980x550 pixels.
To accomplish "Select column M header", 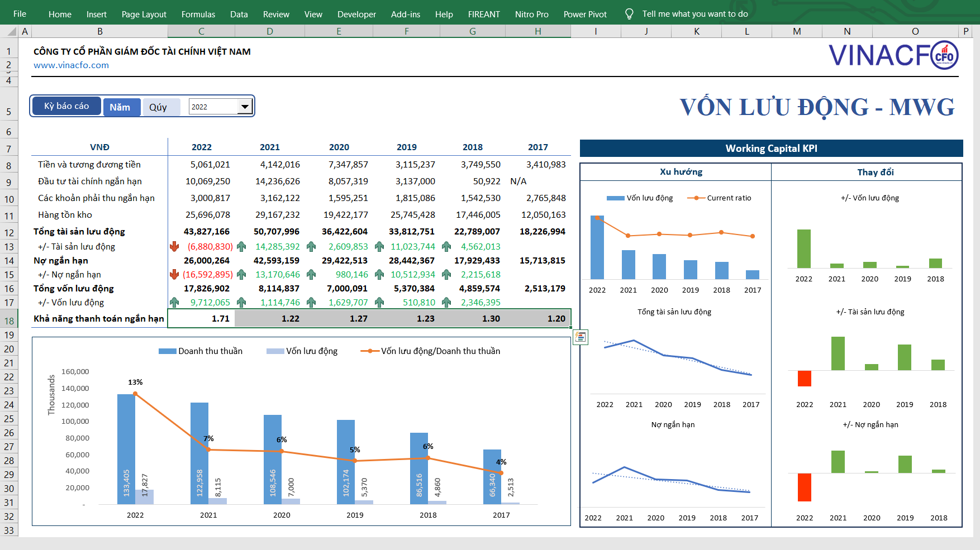I will pyautogui.click(x=797, y=31).
